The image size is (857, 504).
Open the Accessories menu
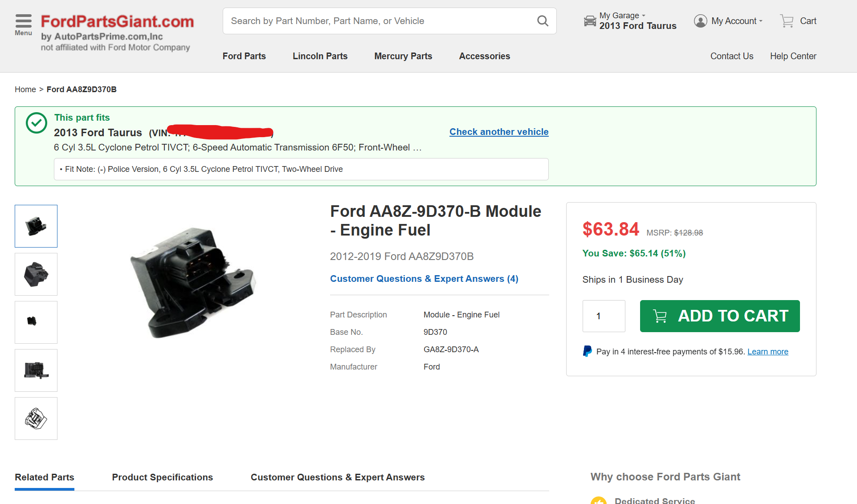tap(484, 56)
